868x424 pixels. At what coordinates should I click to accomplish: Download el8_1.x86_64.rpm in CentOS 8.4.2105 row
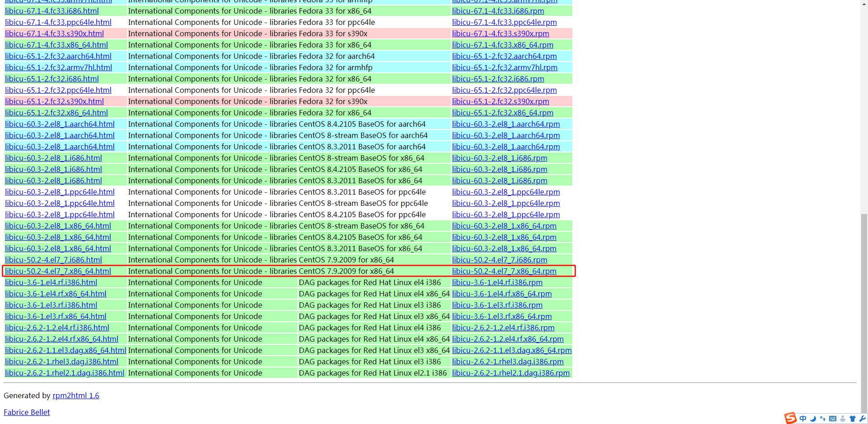tap(504, 237)
